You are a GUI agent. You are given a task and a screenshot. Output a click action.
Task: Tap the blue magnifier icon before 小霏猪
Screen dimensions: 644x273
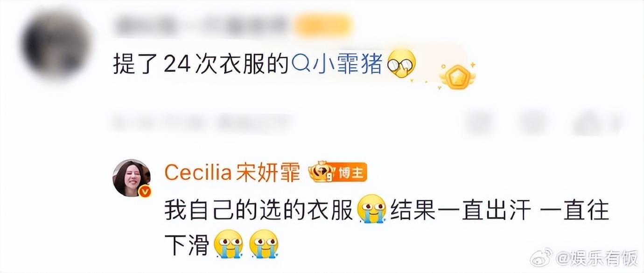point(299,66)
